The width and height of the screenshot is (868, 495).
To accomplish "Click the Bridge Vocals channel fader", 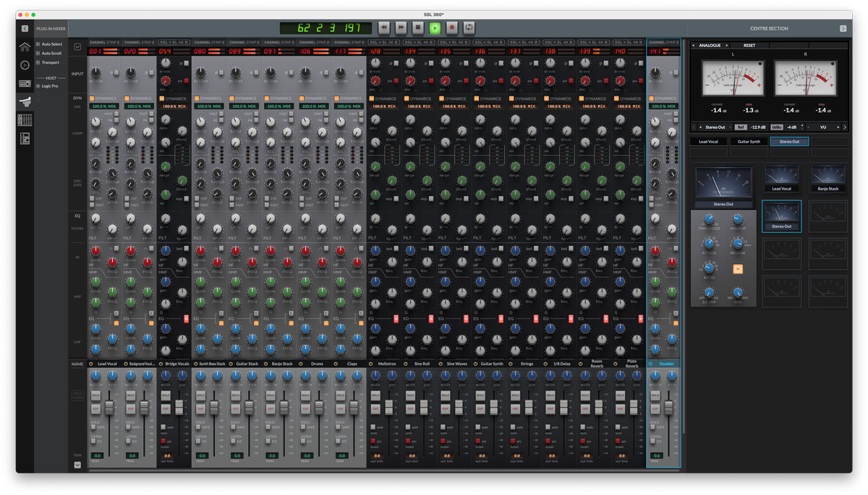I will click(x=179, y=409).
